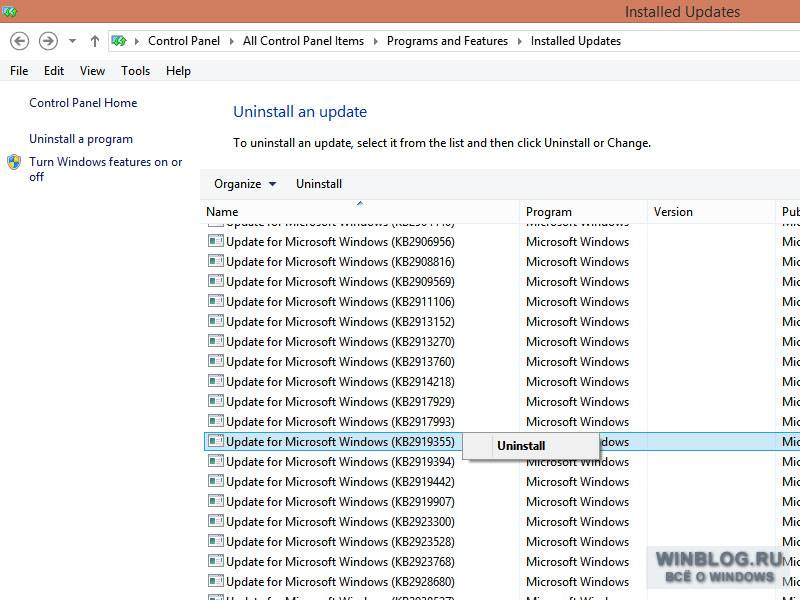The image size is (800, 600).
Task: Click the icon for update KB2919355
Action: (x=216, y=441)
